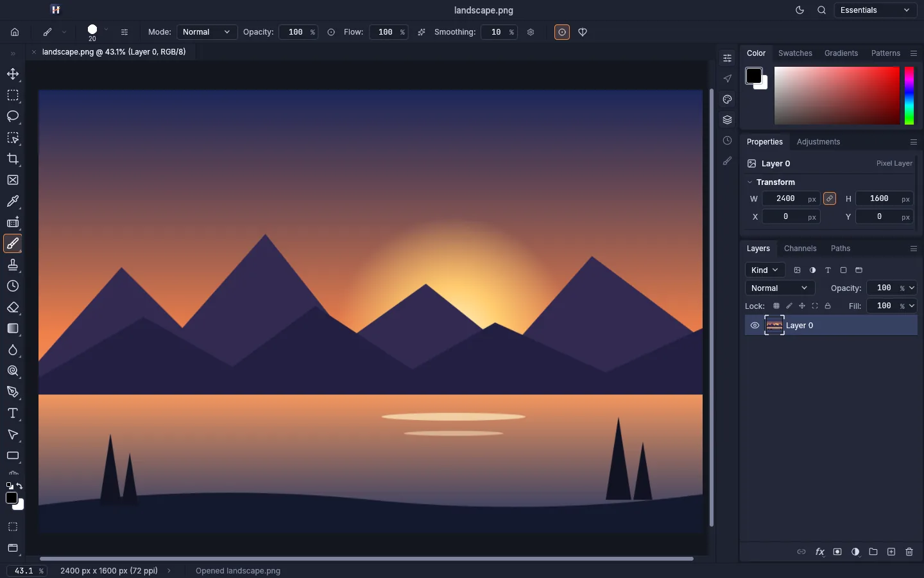The height and width of the screenshot is (578, 924).
Task: Click the Width input field in Transform
Action: (x=791, y=199)
